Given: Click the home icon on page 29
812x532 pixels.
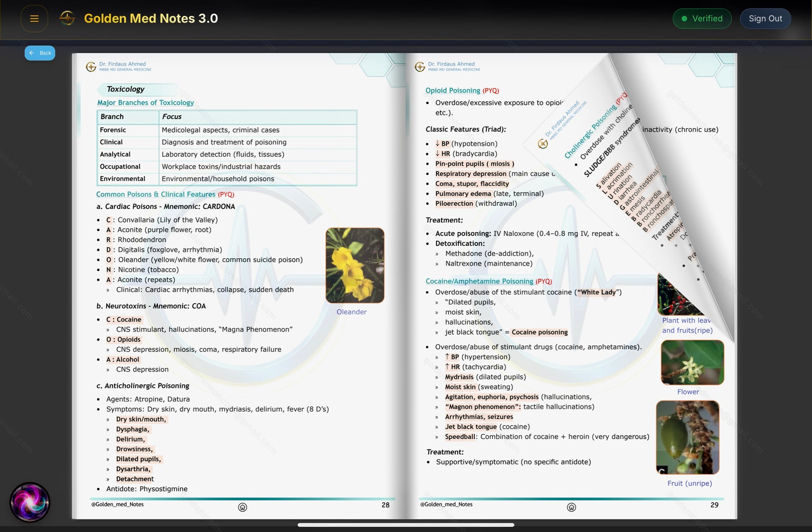Looking at the screenshot, I should pos(571,507).
